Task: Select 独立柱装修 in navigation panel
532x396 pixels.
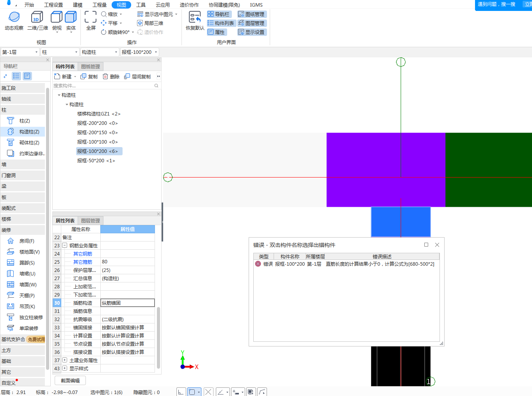Action: point(23,318)
